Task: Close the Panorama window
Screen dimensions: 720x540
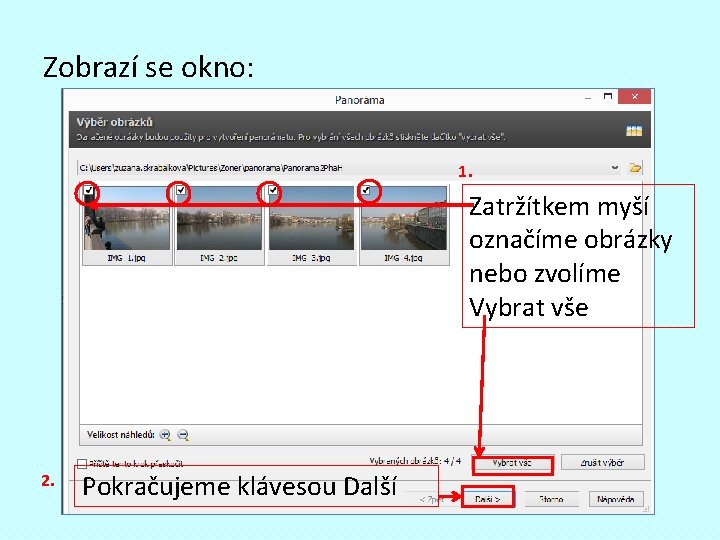Action: click(x=635, y=96)
